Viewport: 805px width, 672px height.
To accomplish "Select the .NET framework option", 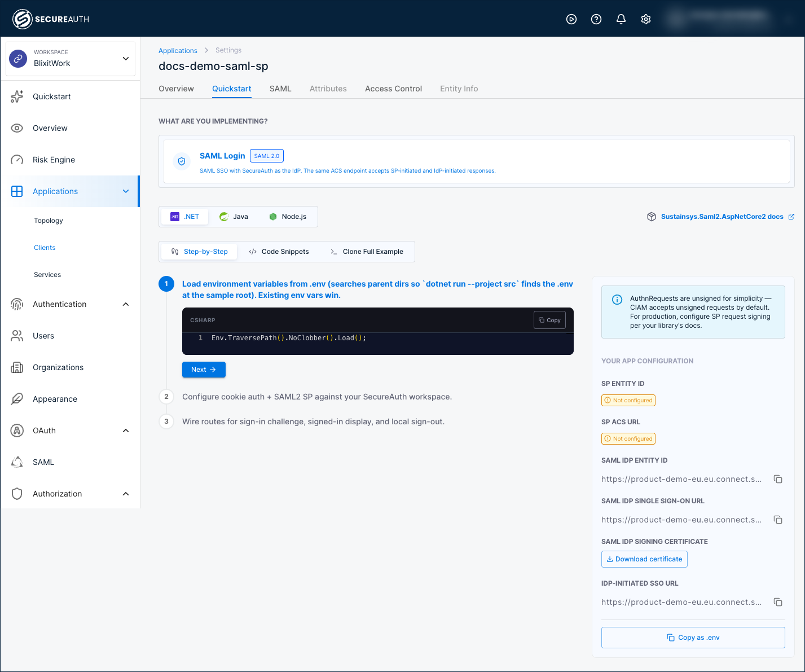I will [185, 217].
